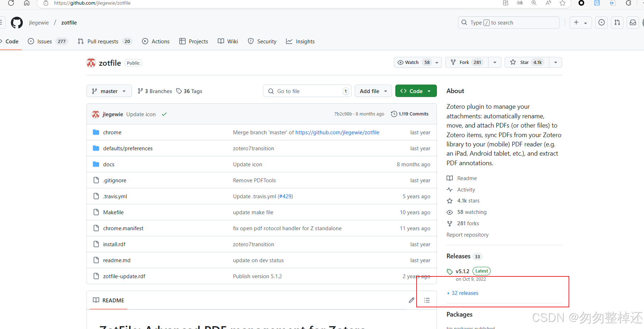Open the docs folder
Viewport: 644px width, 329px height.
tap(109, 164)
